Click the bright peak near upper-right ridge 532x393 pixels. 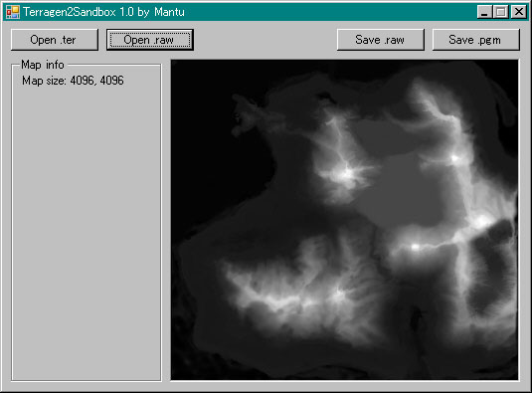455,158
